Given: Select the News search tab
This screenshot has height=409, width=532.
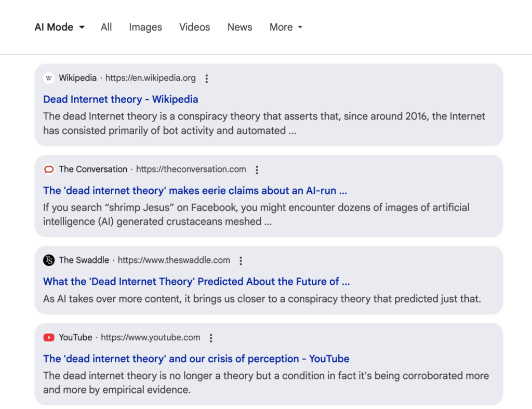Looking at the screenshot, I should tap(240, 27).
